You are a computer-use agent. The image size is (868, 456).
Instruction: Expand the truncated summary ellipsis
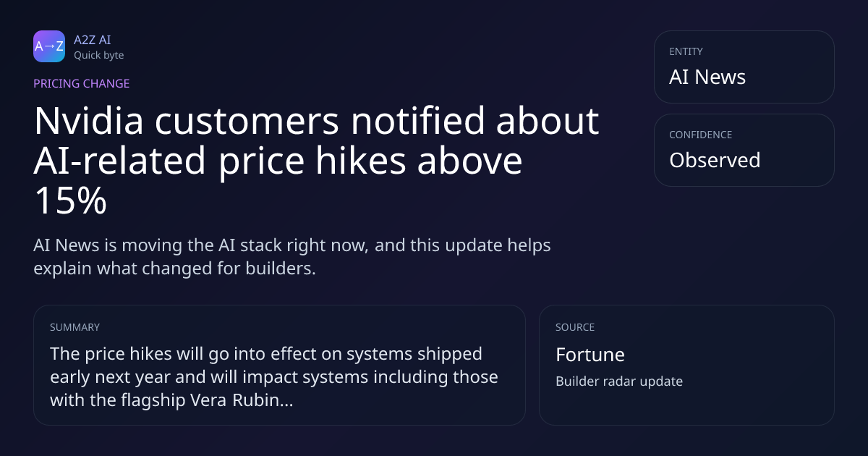pos(286,400)
